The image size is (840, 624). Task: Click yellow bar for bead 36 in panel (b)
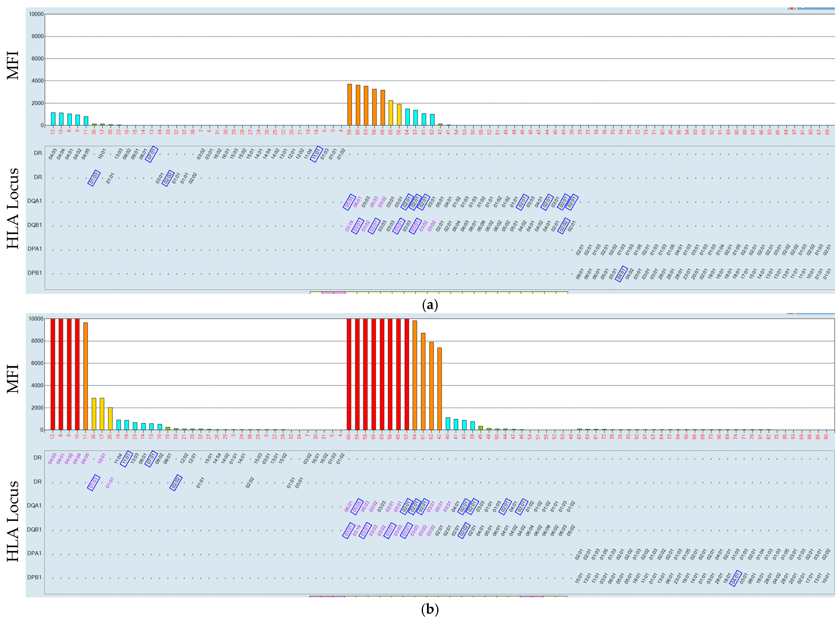94,414
